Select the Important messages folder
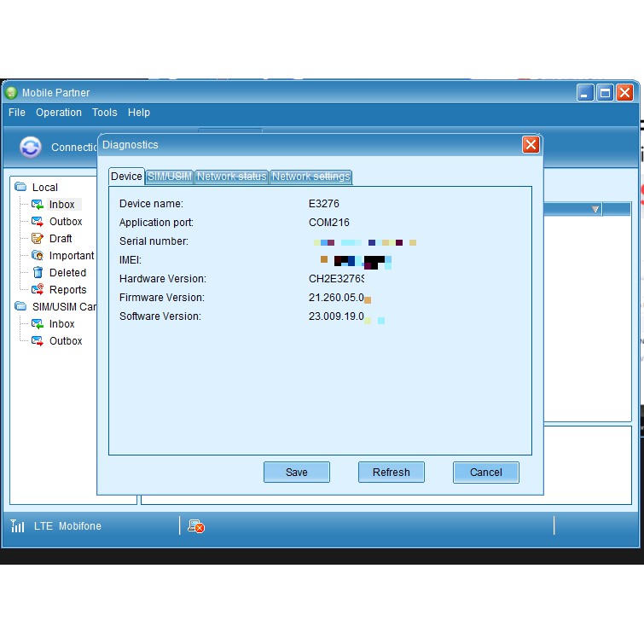 tap(71, 256)
